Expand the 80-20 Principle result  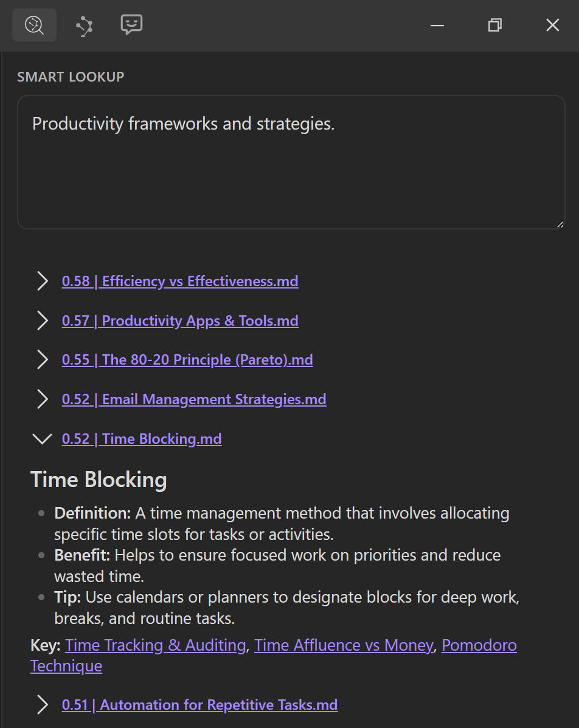pyautogui.click(x=42, y=360)
